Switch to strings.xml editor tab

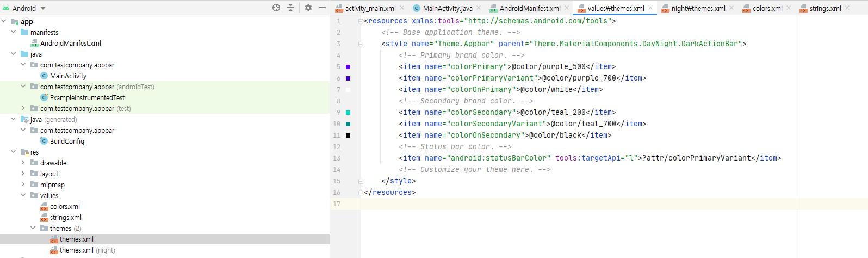coord(825,8)
